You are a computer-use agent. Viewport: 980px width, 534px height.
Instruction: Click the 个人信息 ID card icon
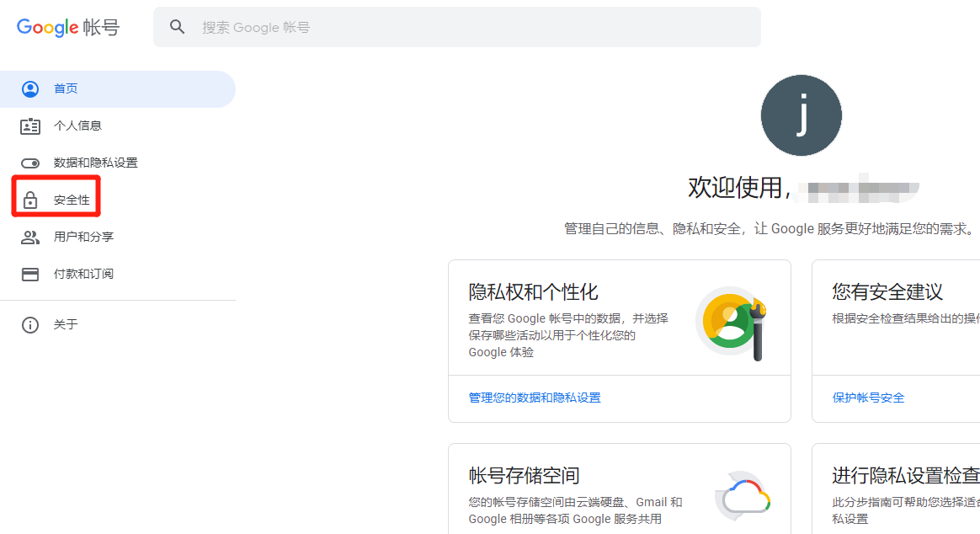[30, 125]
